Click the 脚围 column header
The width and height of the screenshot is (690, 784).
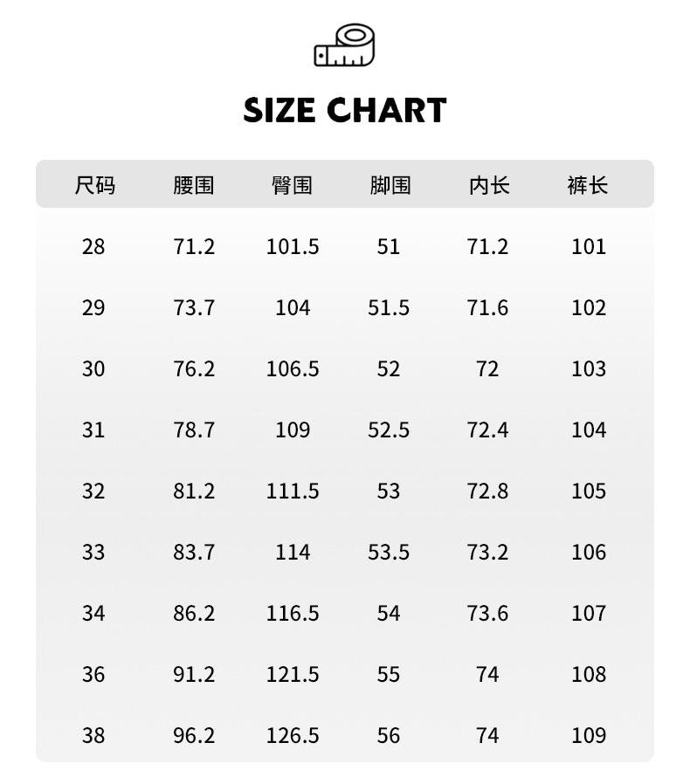coord(390,185)
